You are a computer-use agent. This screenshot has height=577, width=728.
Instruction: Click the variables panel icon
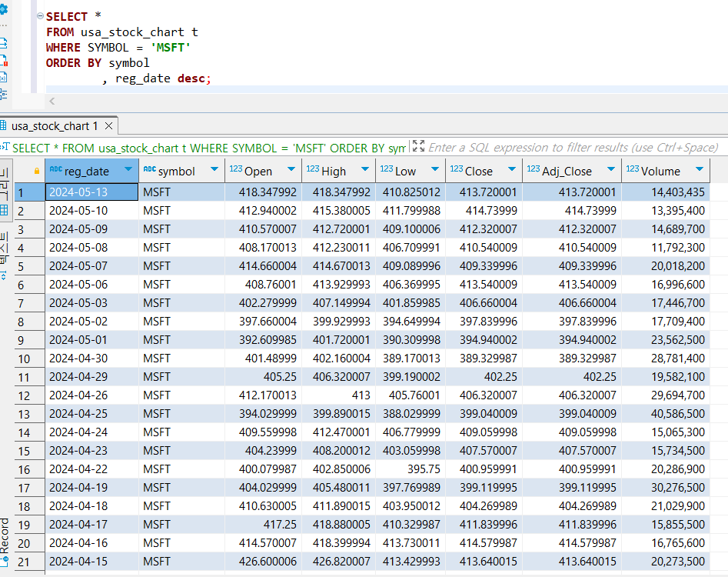point(3,77)
